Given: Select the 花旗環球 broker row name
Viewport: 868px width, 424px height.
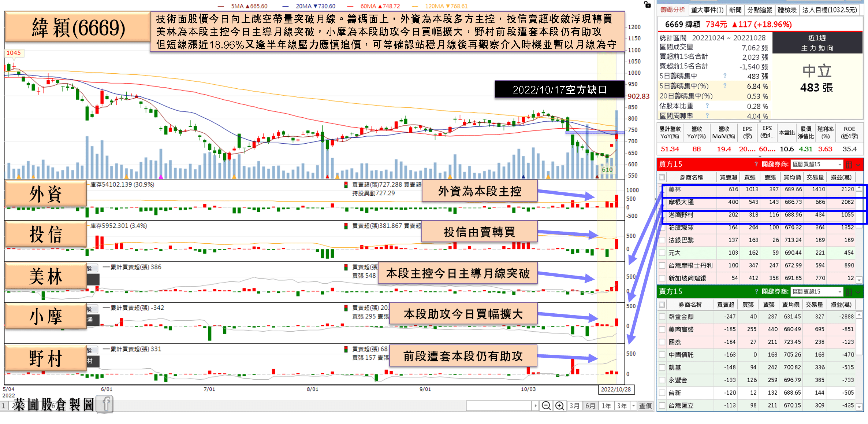Looking at the screenshot, I should [681, 228].
